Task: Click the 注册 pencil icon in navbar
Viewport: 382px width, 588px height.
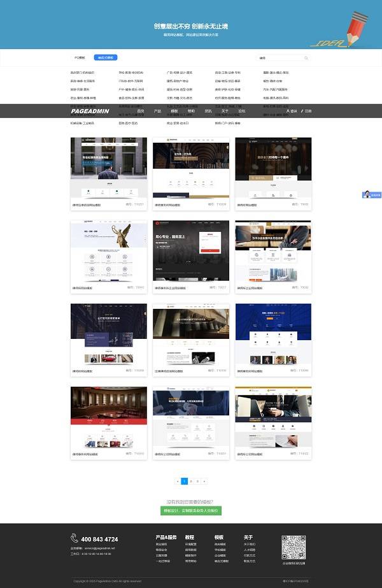Action: (x=303, y=111)
